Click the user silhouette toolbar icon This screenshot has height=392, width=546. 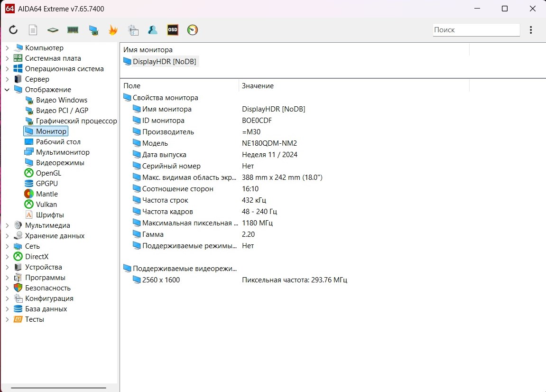(x=152, y=30)
